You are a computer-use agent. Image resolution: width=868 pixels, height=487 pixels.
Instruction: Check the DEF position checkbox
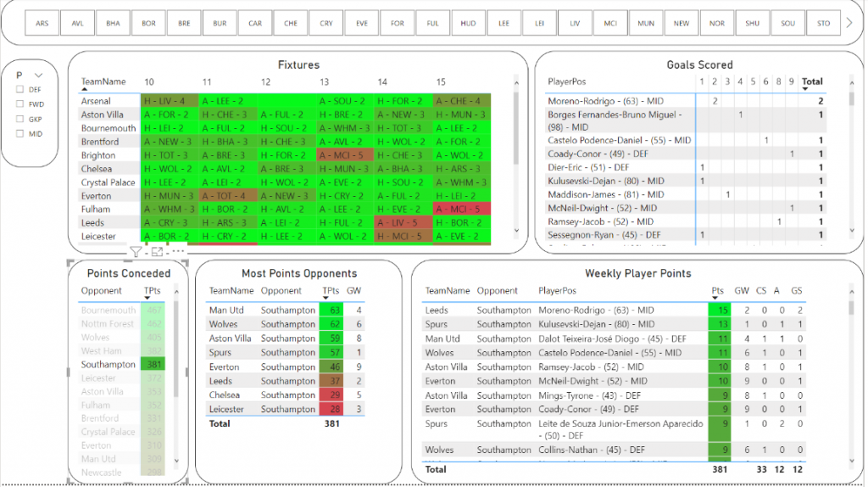[x=19, y=89]
